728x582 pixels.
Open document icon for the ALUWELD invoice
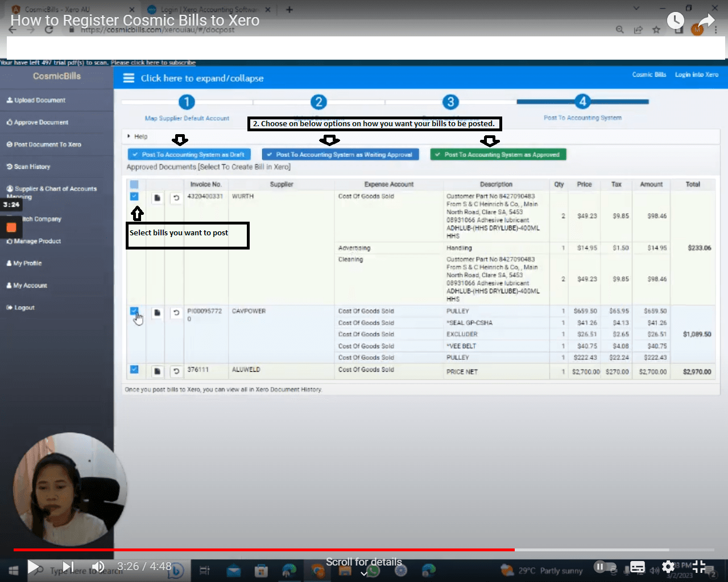click(x=157, y=371)
